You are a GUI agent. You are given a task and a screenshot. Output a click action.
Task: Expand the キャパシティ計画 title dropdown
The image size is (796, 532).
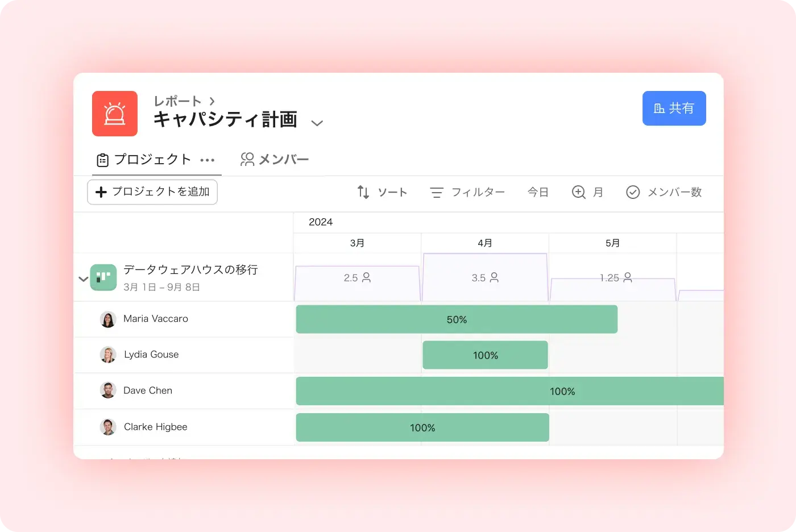click(x=317, y=123)
